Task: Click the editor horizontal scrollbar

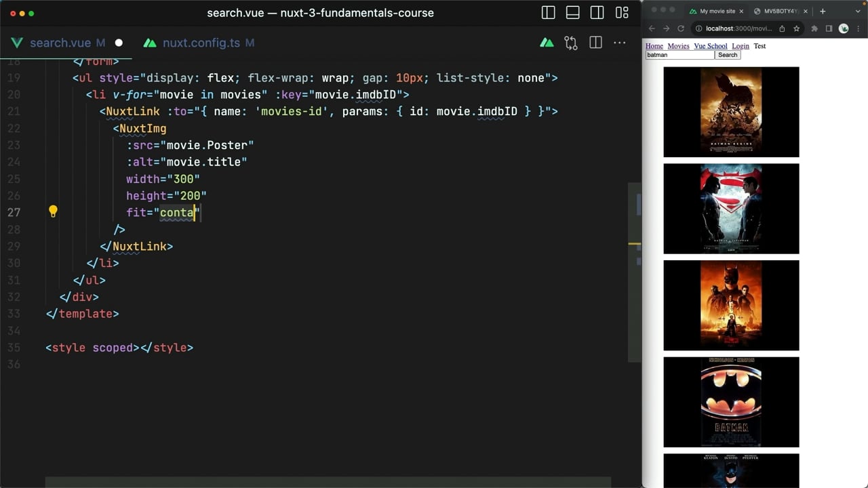Action: pyautogui.click(x=328, y=482)
